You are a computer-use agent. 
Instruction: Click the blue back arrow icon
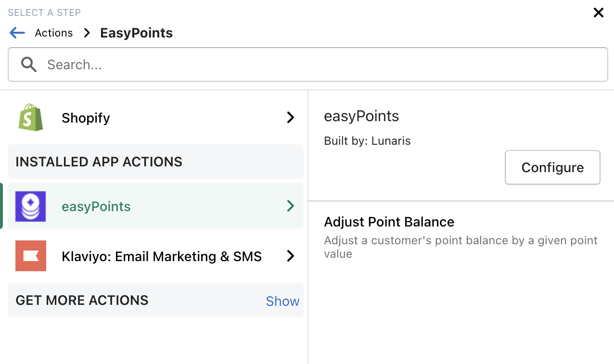[x=17, y=33]
